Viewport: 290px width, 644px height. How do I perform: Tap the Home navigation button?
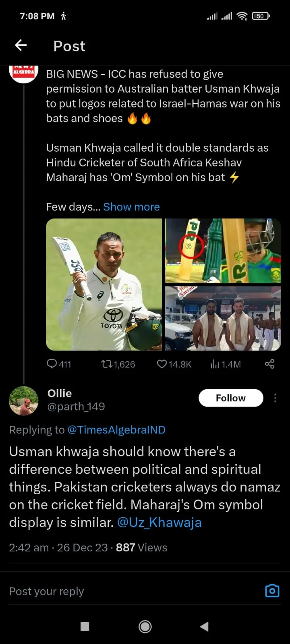(x=145, y=626)
